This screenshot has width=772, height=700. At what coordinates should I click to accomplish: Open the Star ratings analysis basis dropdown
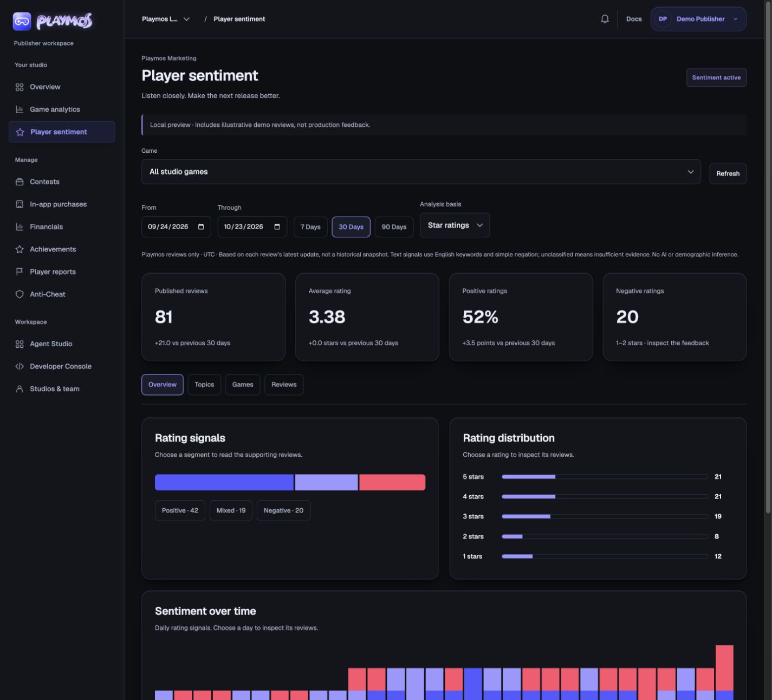point(455,225)
